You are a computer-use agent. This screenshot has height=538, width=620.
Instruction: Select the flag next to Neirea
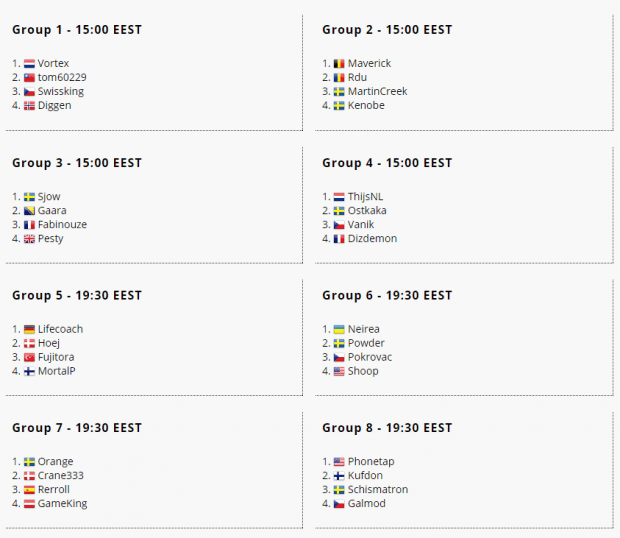339,329
